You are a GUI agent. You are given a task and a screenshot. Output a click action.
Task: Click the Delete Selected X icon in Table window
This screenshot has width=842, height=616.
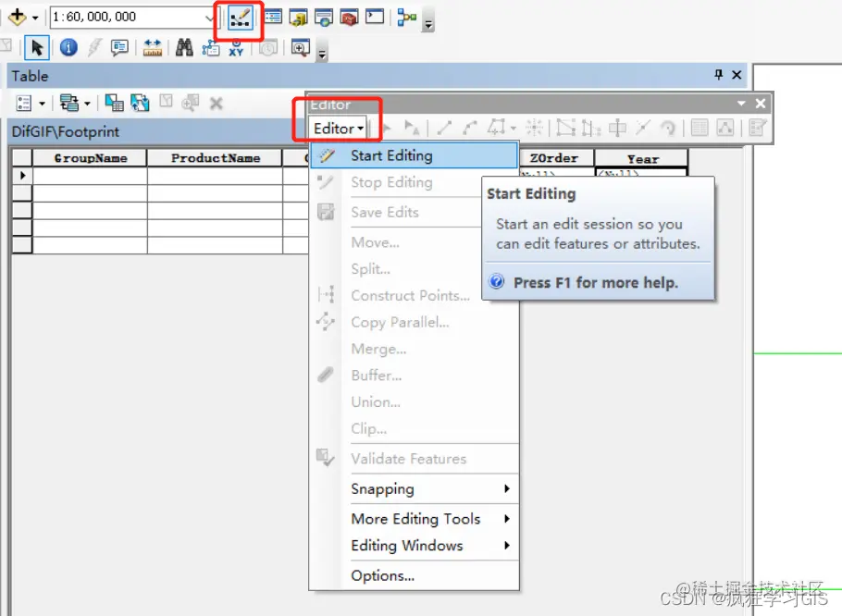[x=216, y=103]
